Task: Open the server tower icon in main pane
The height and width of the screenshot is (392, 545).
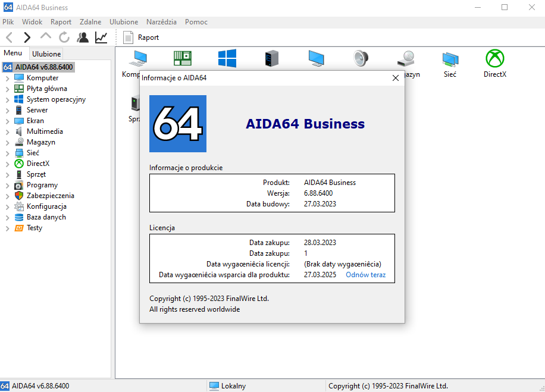Action: (x=272, y=58)
